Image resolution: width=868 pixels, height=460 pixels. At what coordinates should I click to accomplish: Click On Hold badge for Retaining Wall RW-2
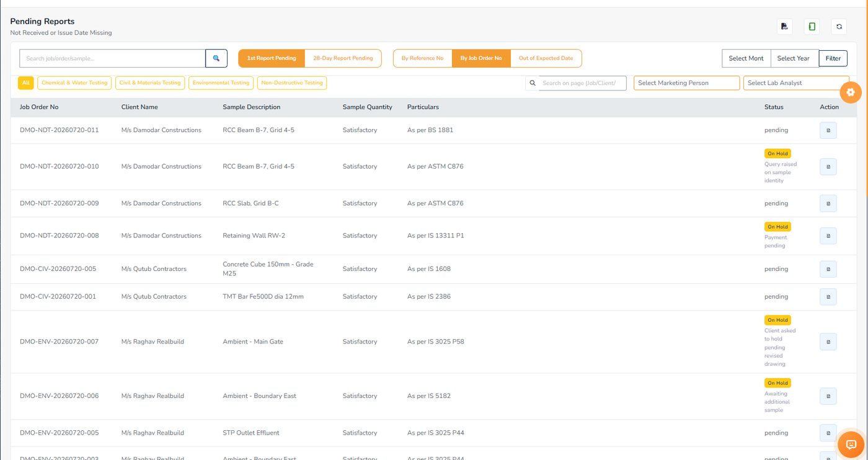(777, 227)
